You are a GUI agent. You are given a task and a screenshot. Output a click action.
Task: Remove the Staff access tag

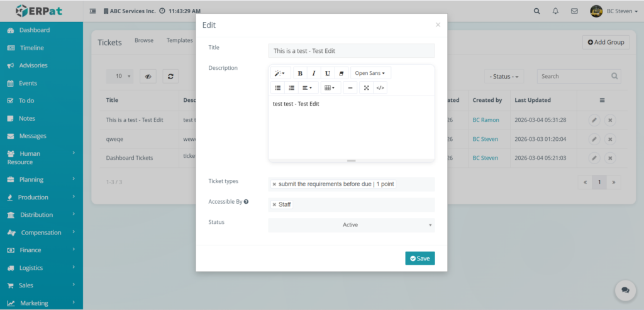tap(274, 204)
